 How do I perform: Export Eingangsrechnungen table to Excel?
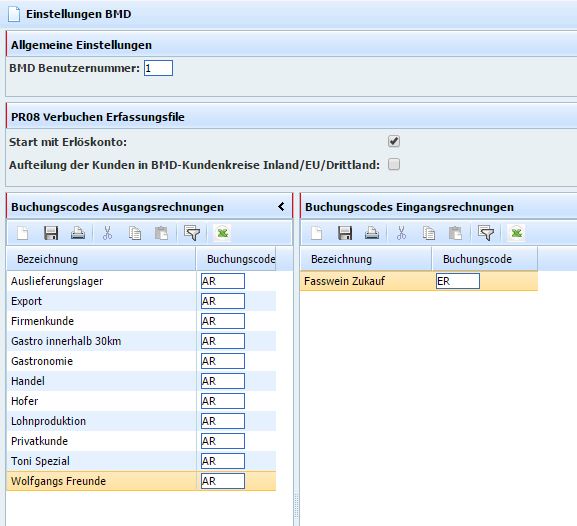tap(516, 233)
